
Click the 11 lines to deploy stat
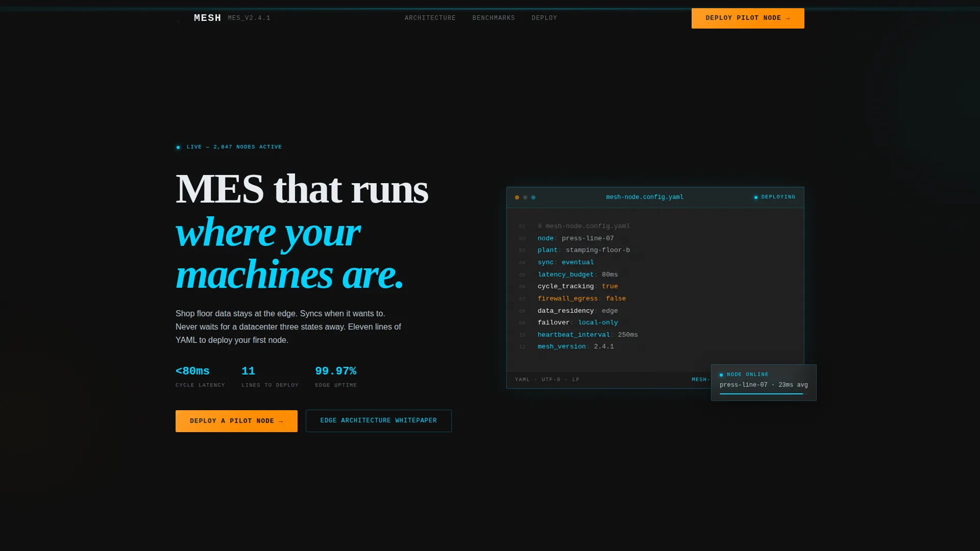tap(270, 377)
